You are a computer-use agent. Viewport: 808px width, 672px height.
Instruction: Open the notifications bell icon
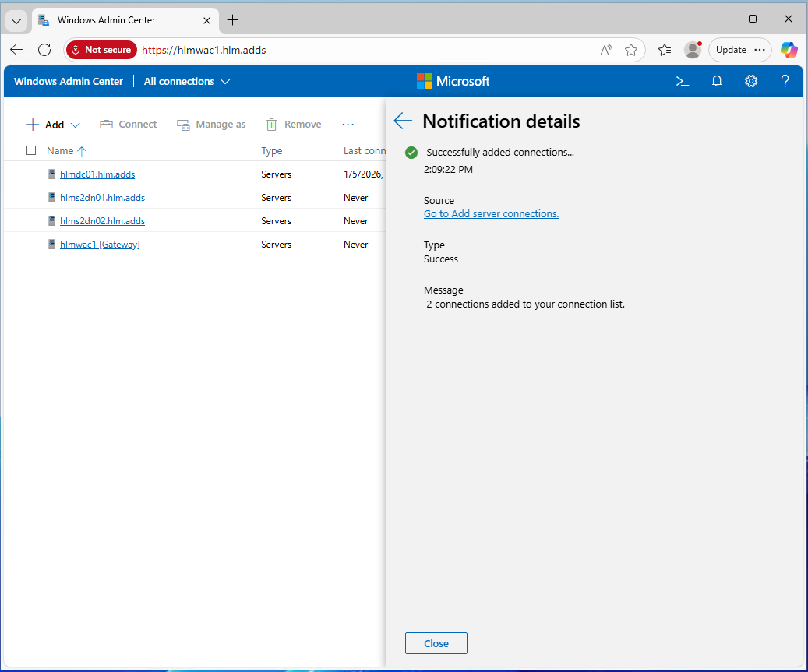(717, 81)
